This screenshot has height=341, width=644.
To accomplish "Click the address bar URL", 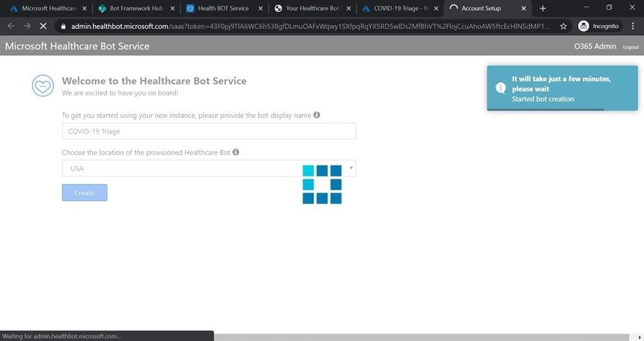I will coord(310,26).
